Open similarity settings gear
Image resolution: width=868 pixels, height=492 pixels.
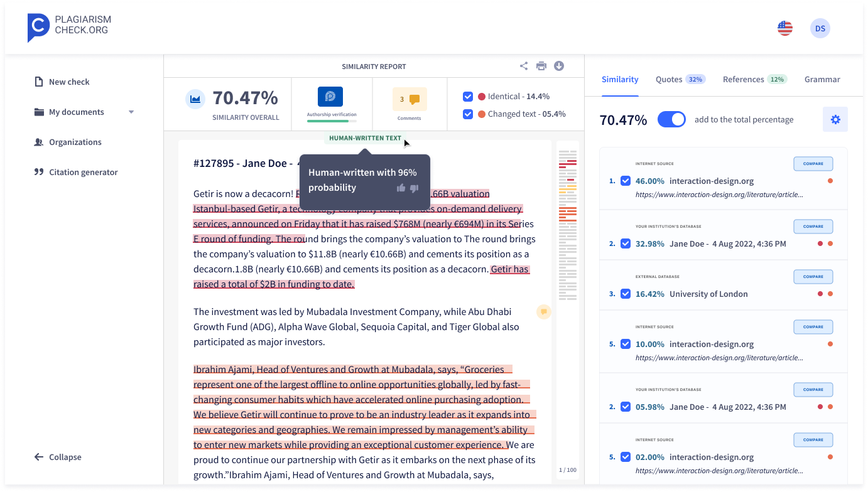pos(835,119)
